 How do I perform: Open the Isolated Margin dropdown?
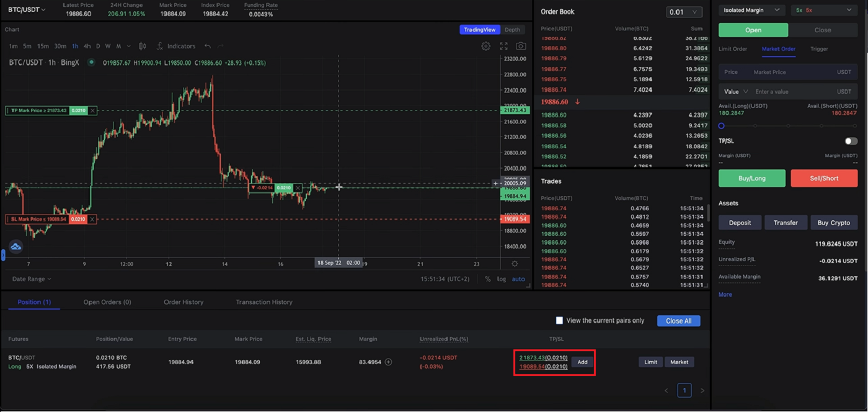(751, 9)
